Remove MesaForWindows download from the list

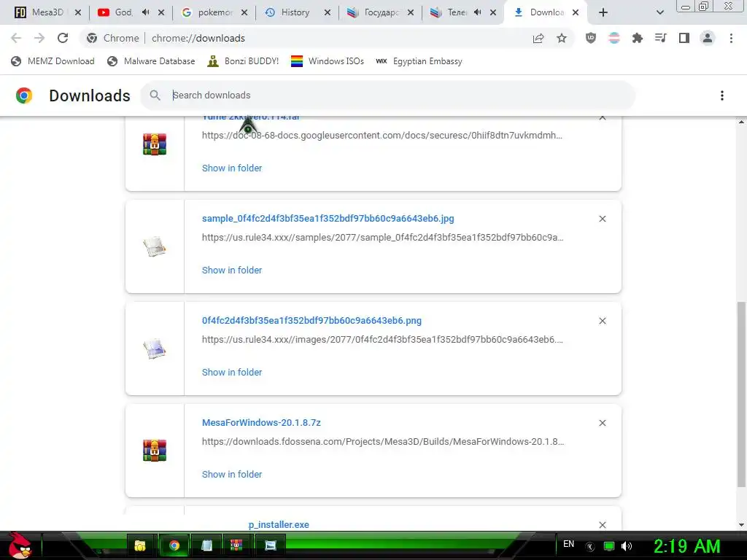coord(603,423)
